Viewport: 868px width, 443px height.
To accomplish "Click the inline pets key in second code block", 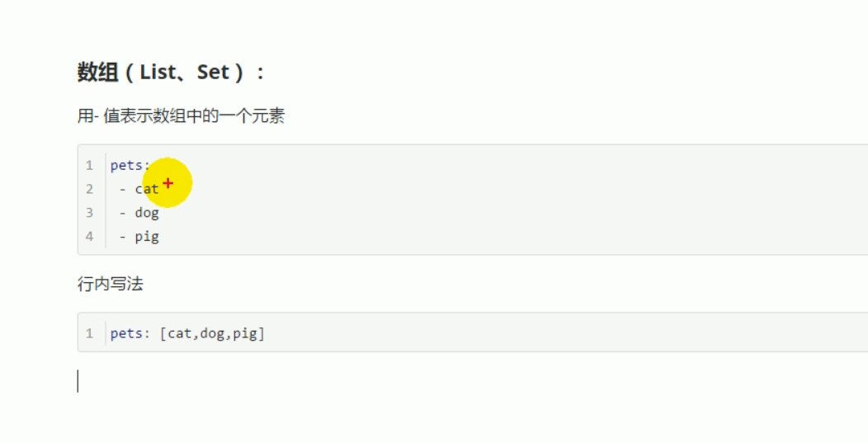I will click(x=126, y=333).
